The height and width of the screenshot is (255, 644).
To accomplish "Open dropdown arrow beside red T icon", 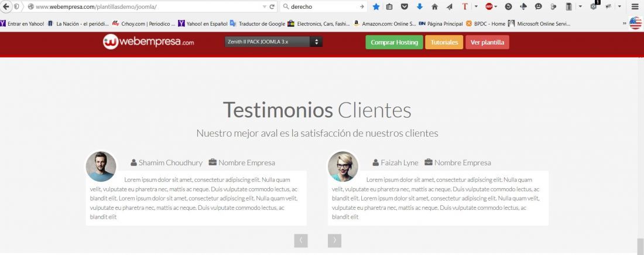I will pyautogui.click(x=476, y=6).
